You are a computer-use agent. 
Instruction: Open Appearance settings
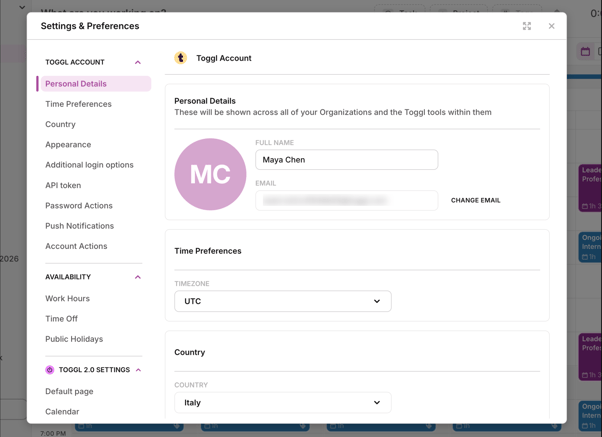tap(68, 145)
